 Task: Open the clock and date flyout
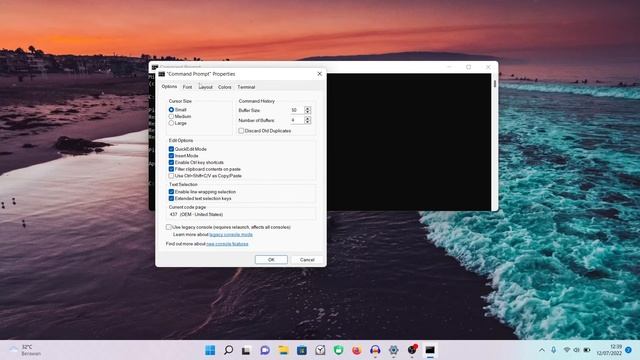coord(609,350)
